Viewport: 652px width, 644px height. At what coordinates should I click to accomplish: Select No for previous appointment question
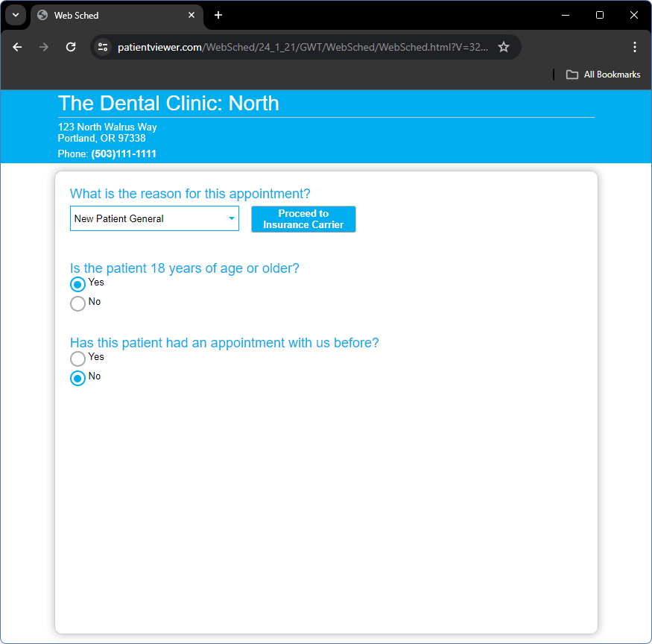(77, 378)
